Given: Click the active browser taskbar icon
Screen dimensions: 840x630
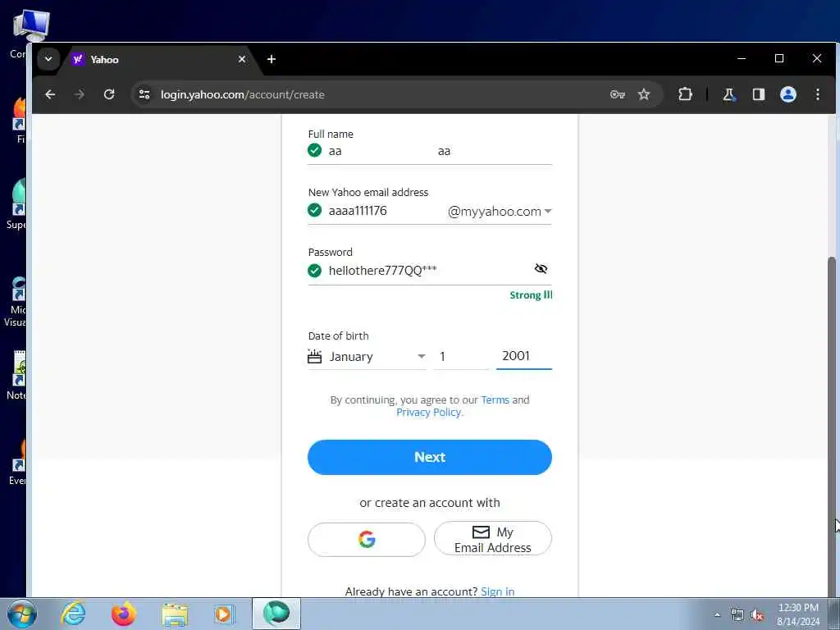Looking at the screenshot, I should [x=276, y=614].
